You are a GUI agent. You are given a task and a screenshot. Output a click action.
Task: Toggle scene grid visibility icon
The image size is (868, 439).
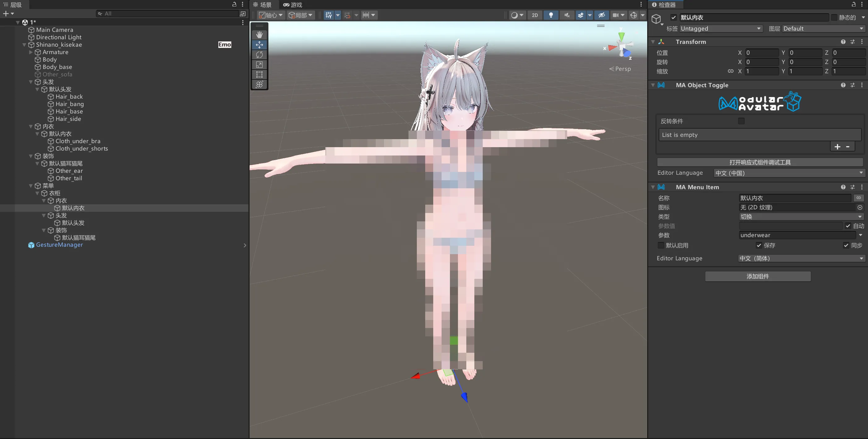(328, 15)
